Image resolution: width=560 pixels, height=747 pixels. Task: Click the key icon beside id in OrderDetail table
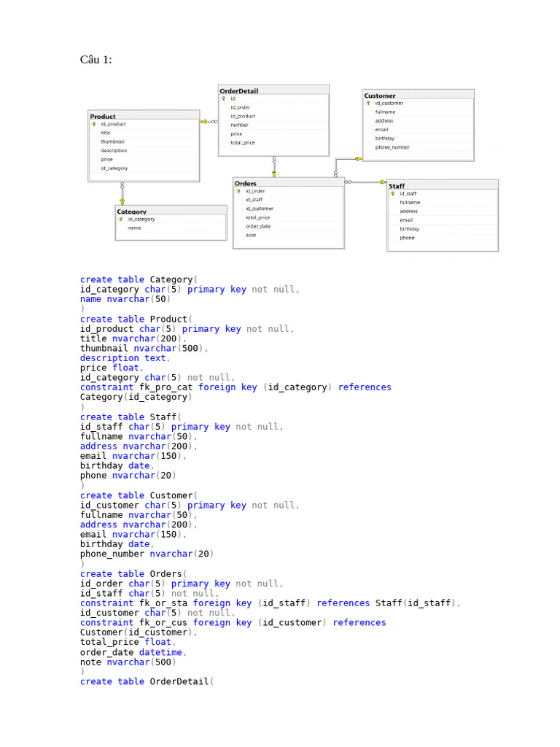(x=223, y=98)
